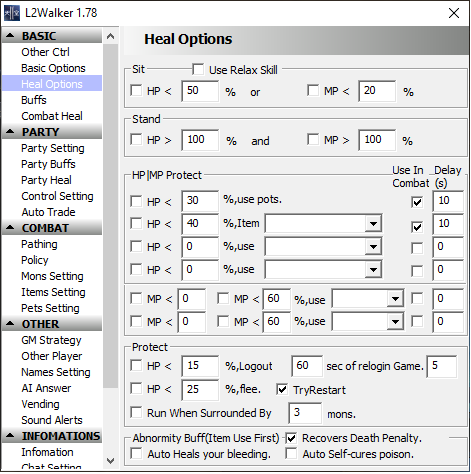Image resolution: width=471 pixels, height=474 pixels.
Task: Open Sound Alerts page
Action: click(x=52, y=420)
